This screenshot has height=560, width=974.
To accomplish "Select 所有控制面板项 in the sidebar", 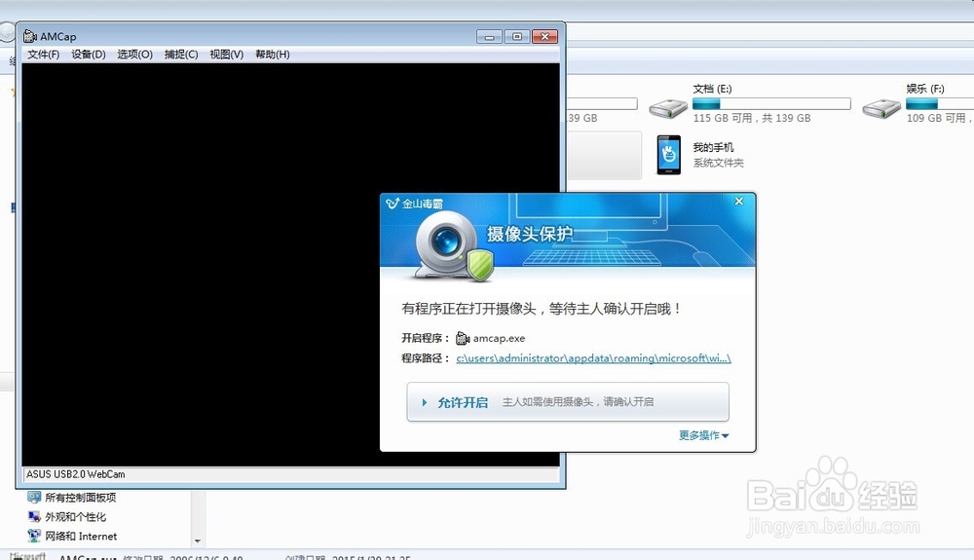I will (x=80, y=498).
